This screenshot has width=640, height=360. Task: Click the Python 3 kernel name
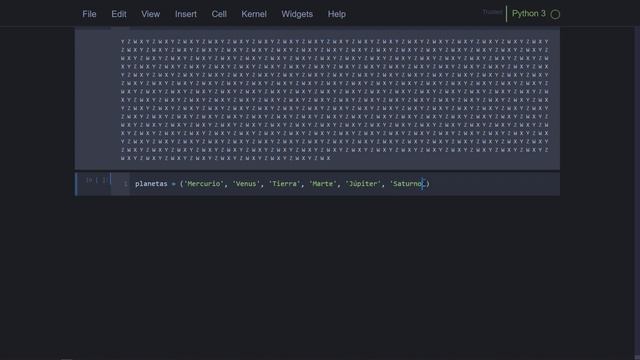click(529, 13)
